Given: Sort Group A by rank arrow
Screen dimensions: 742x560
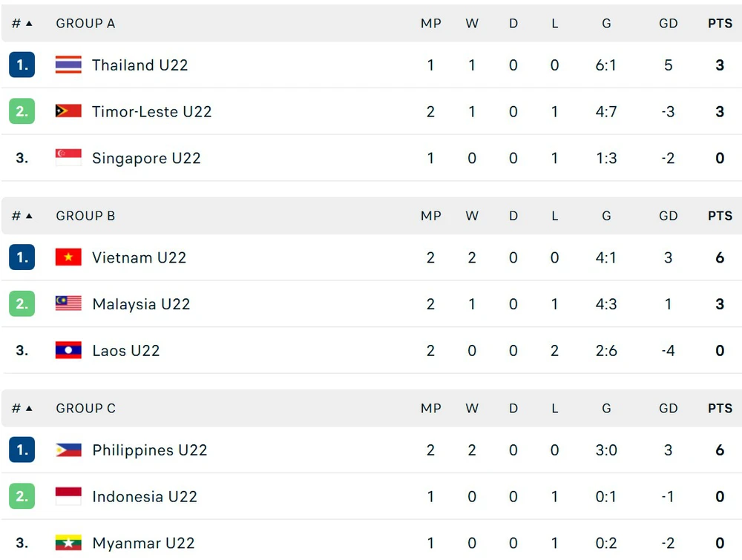Looking at the screenshot, I should coord(29,24).
